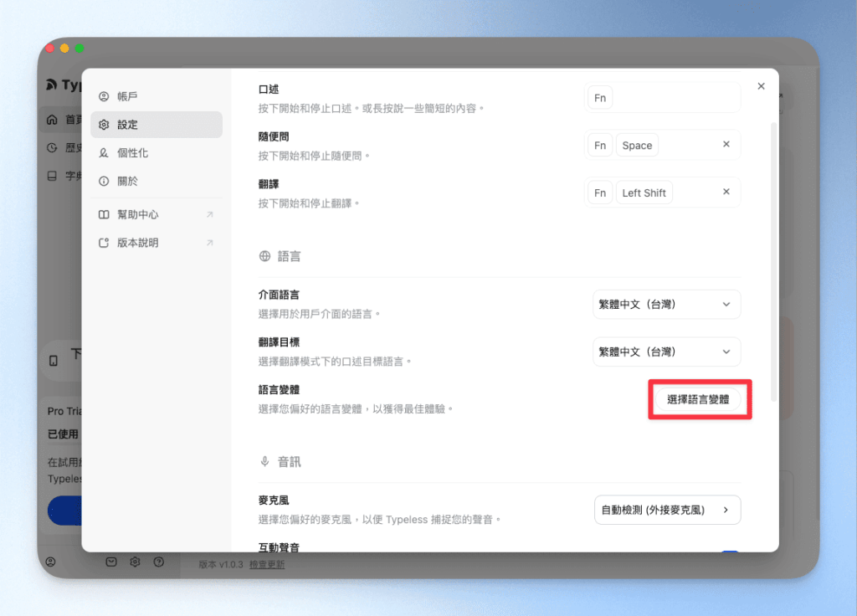Image resolution: width=857 pixels, height=616 pixels.
Task: Open the 翻譯目標 language dropdown
Action: coord(667,352)
